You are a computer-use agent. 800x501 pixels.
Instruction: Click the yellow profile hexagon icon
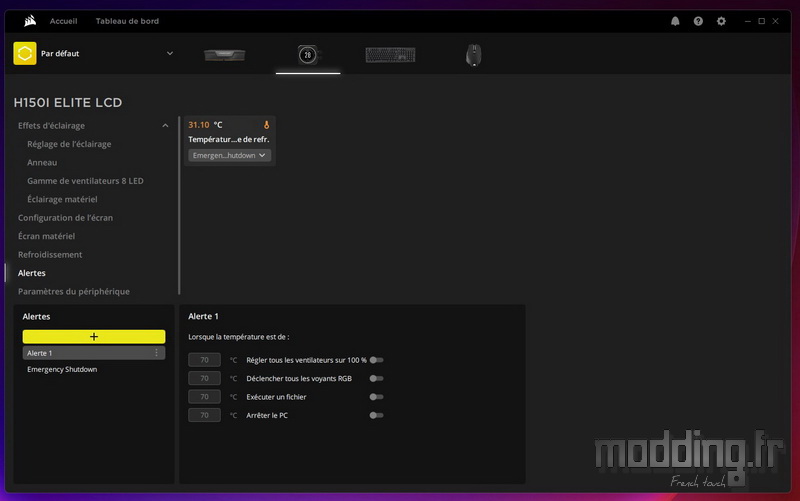[x=24, y=54]
